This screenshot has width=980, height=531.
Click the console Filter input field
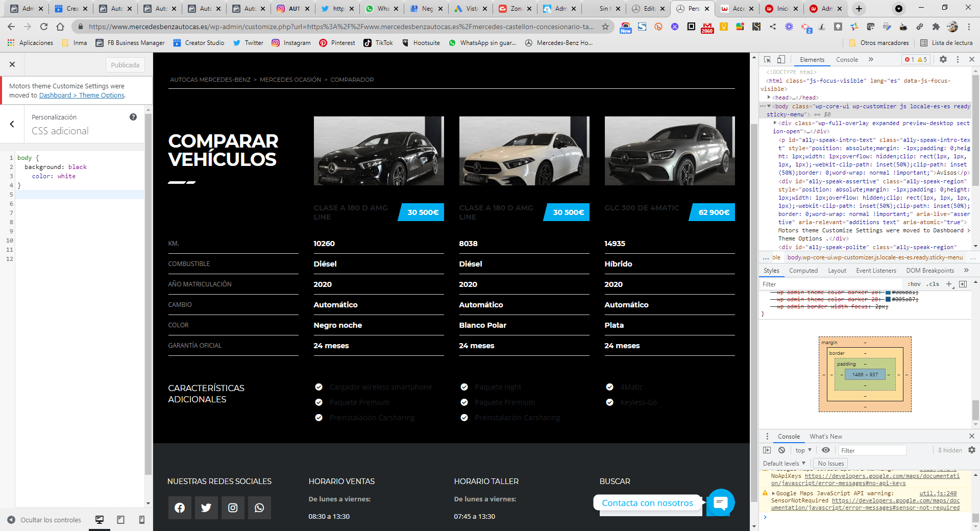872,450
